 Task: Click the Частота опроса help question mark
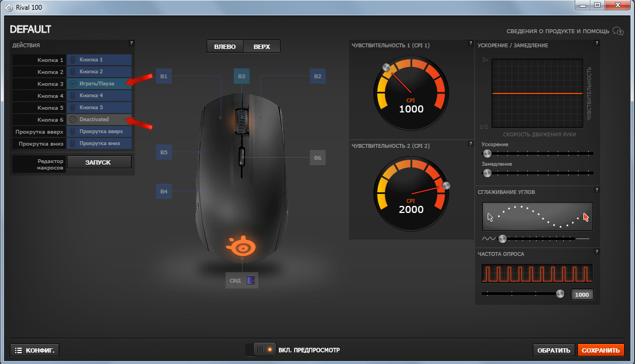(597, 252)
